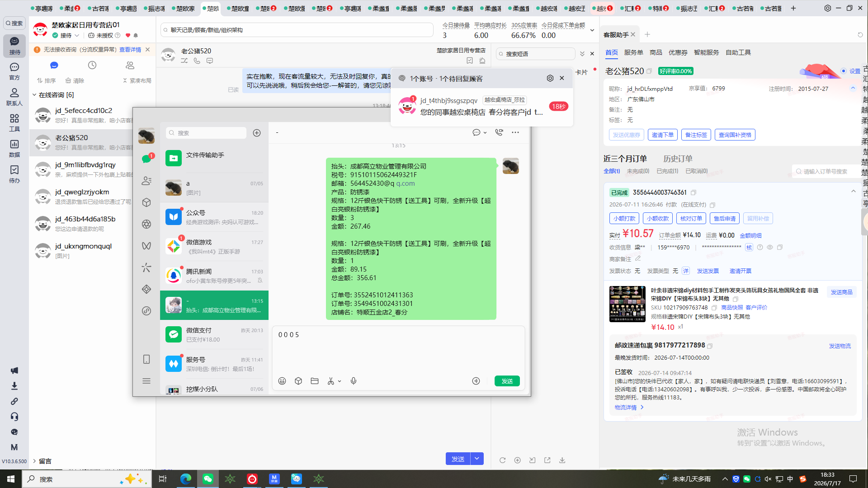Collapse order 3556446003746361 card

(854, 192)
